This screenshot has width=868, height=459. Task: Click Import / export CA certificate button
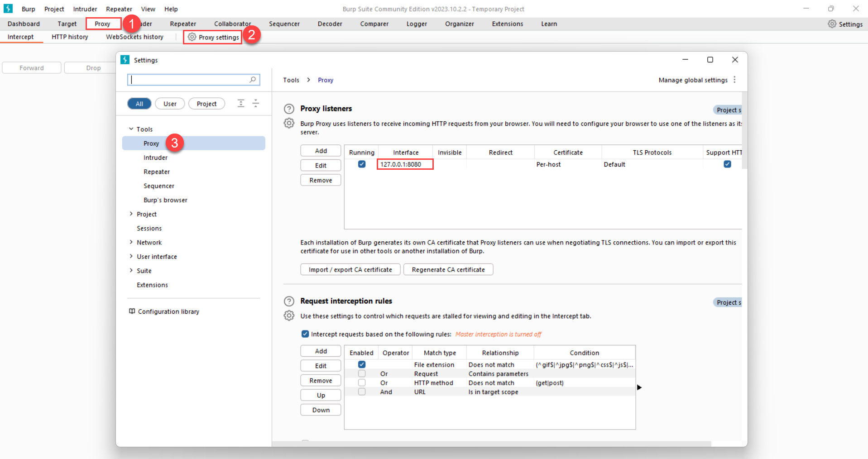tap(350, 270)
